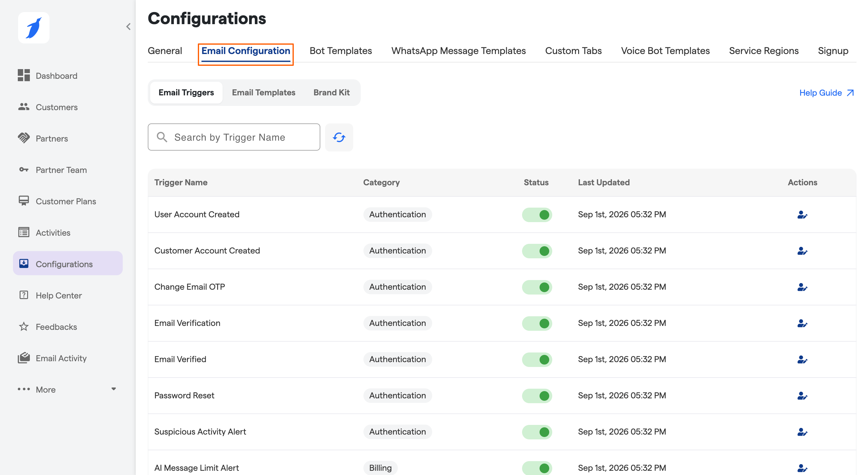Switch to the Bot Templates tab
Image resolution: width=868 pixels, height=475 pixels.
341,51
